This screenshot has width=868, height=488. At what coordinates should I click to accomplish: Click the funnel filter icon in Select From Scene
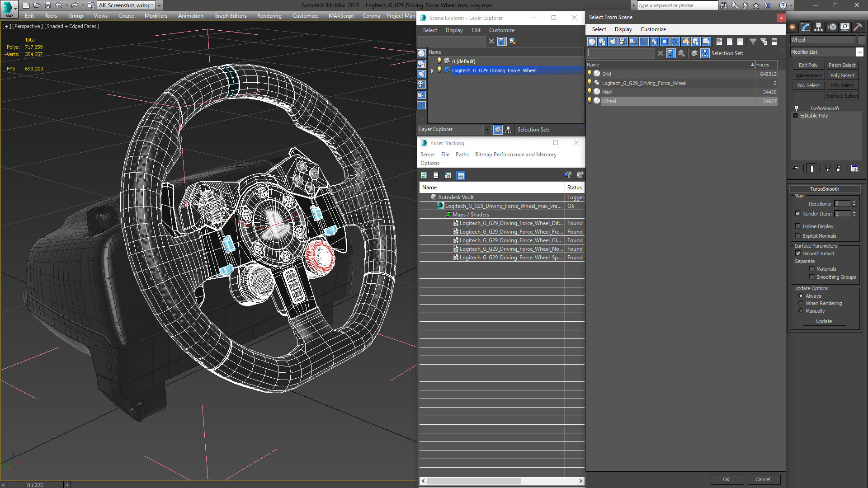[x=753, y=42]
